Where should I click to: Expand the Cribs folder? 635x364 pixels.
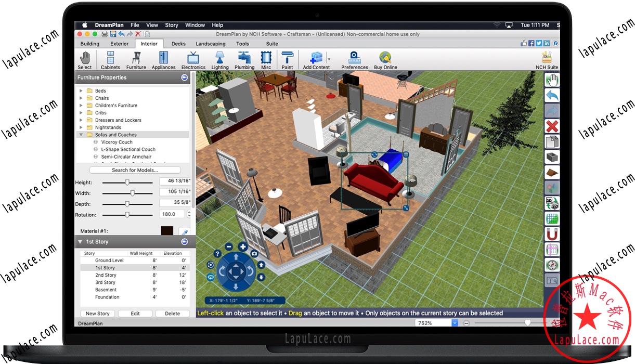pos(81,113)
